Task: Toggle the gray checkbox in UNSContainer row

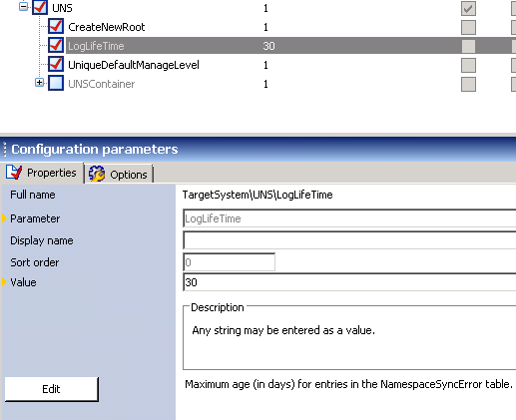Action: pos(468,84)
